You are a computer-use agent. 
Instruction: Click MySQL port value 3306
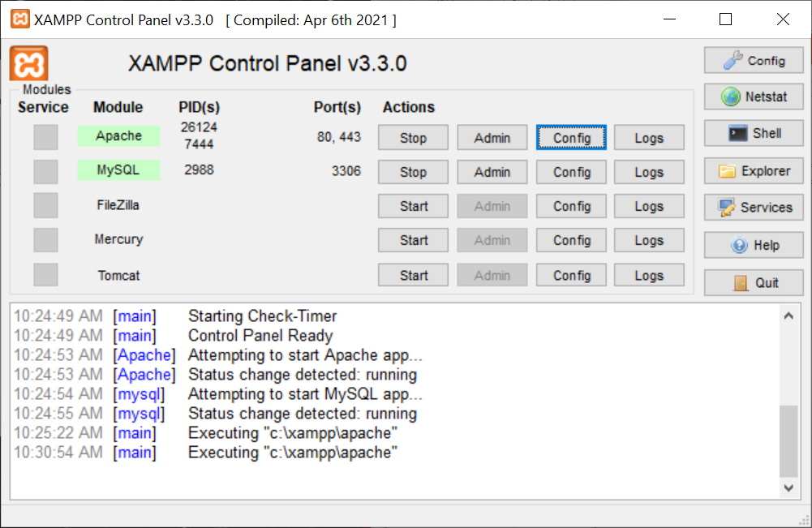tap(346, 171)
